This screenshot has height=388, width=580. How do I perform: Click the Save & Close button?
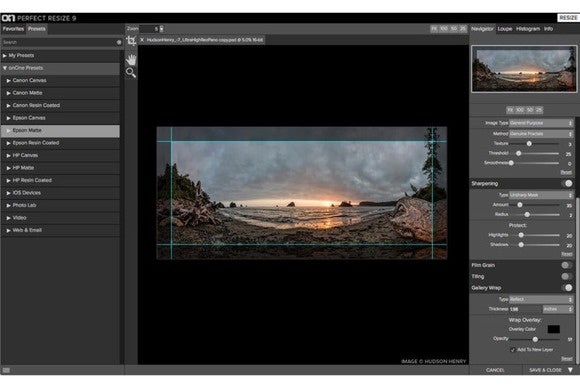pos(545,370)
